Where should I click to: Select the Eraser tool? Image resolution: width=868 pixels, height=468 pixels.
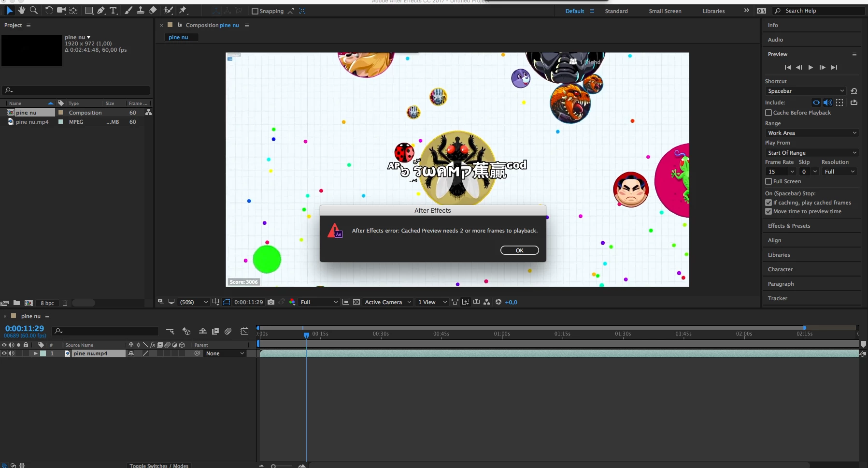click(153, 10)
